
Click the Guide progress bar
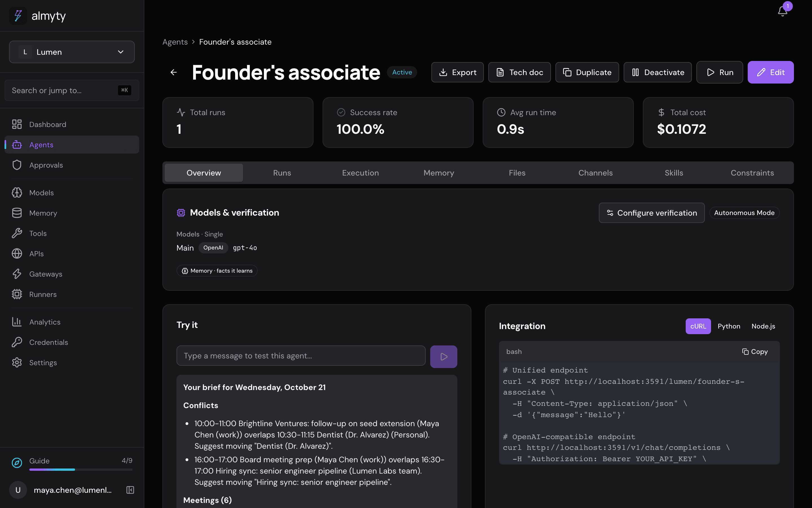tap(81, 469)
